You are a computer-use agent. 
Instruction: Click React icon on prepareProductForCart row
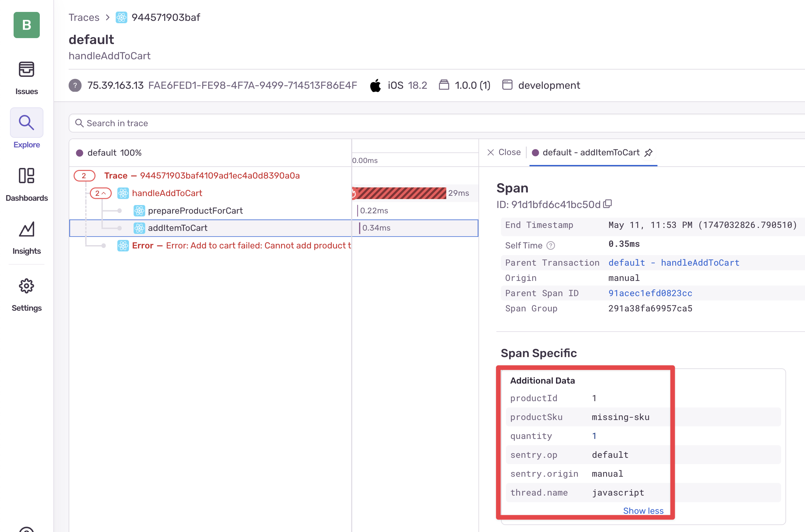coord(139,211)
